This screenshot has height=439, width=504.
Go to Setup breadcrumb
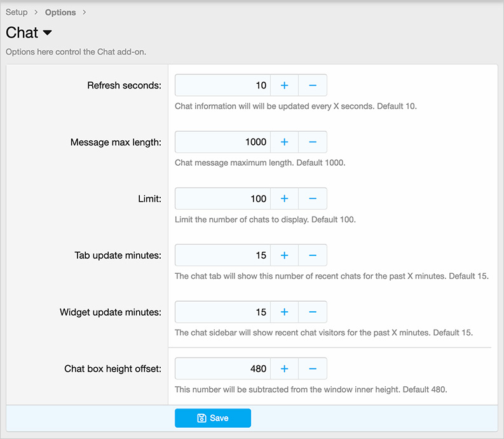pyautogui.click(x=17, y=12)
